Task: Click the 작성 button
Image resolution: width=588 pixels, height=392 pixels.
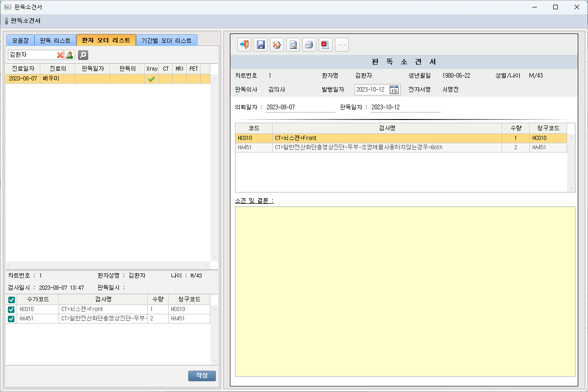Action: tap(202, 376)
